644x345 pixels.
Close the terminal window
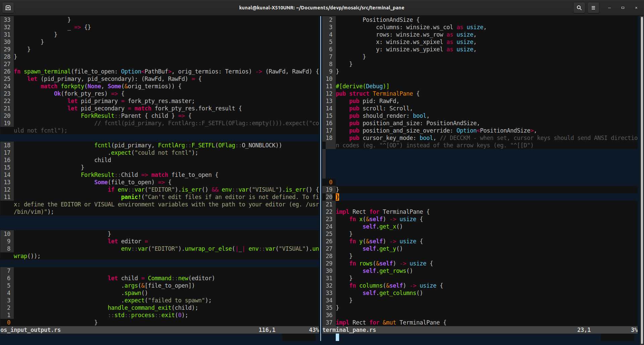[x=636, y=7]
